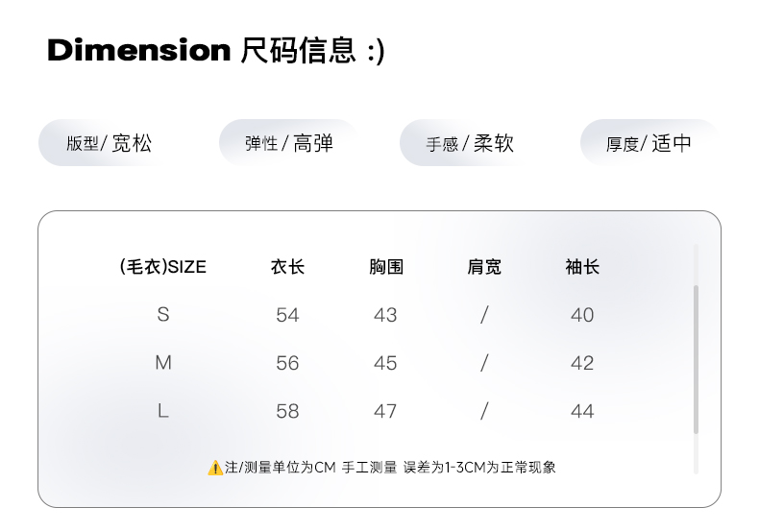This screenshot has height=532, width=759.
Task: Select the 衣长 column header
Action: 287,267
